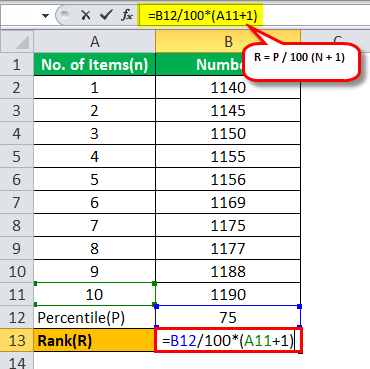Screen dimensions: 370x369
Task: Select row 8 header
Action: 17,225
